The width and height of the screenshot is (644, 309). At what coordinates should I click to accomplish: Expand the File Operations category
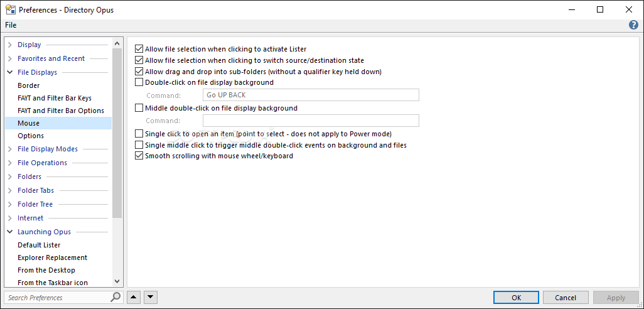point(10,163)
